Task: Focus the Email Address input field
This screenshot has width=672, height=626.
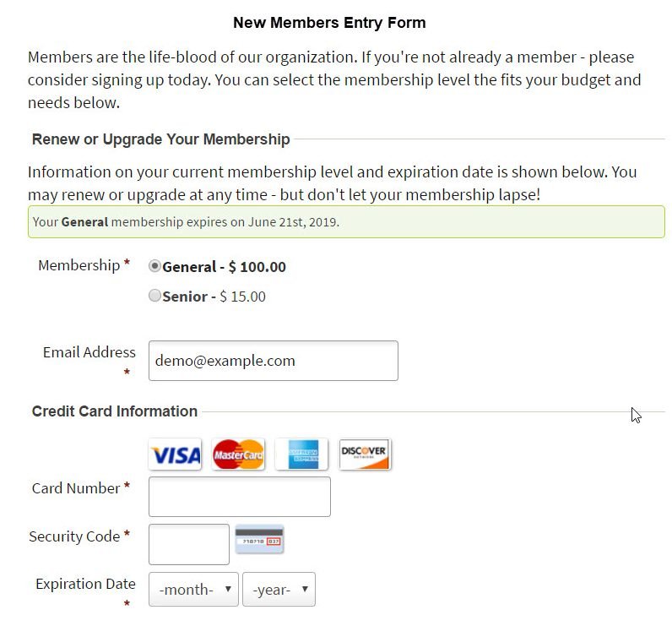Action: point(274,361)
